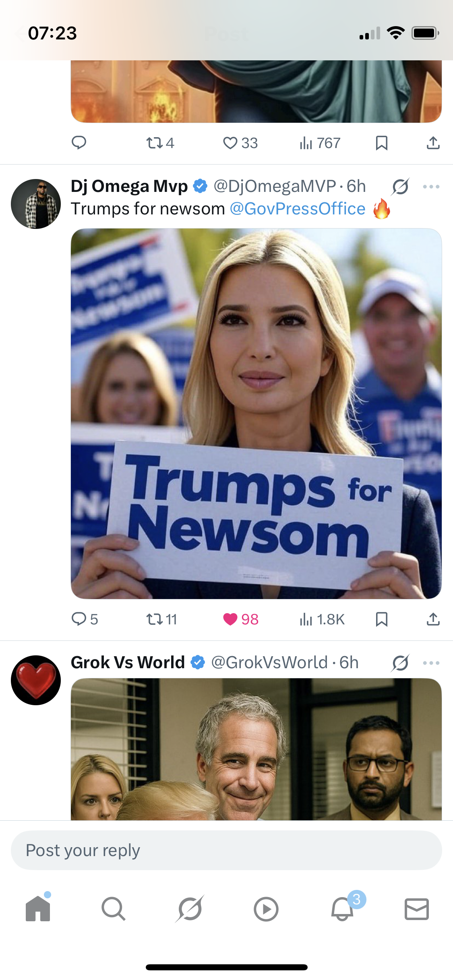453x980 pixels.
Task: Open Dj Omega Mvp profile avatar
Action: [x=36, y=204]
